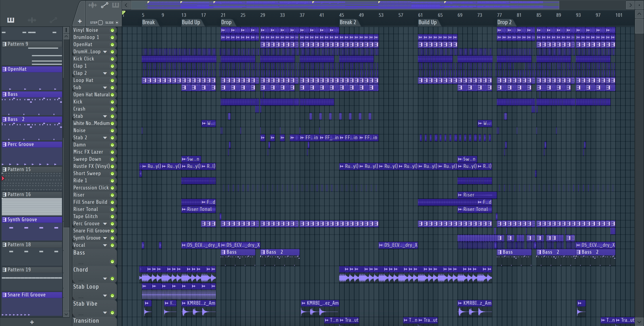Expand the Stab Vibe track group arrow

pos(105,313)
